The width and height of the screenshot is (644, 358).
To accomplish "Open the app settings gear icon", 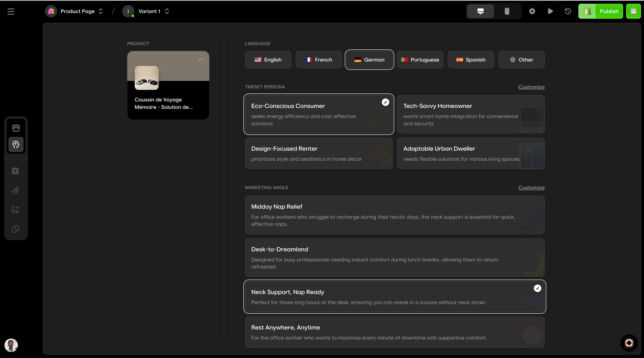I will coord(532,11).
